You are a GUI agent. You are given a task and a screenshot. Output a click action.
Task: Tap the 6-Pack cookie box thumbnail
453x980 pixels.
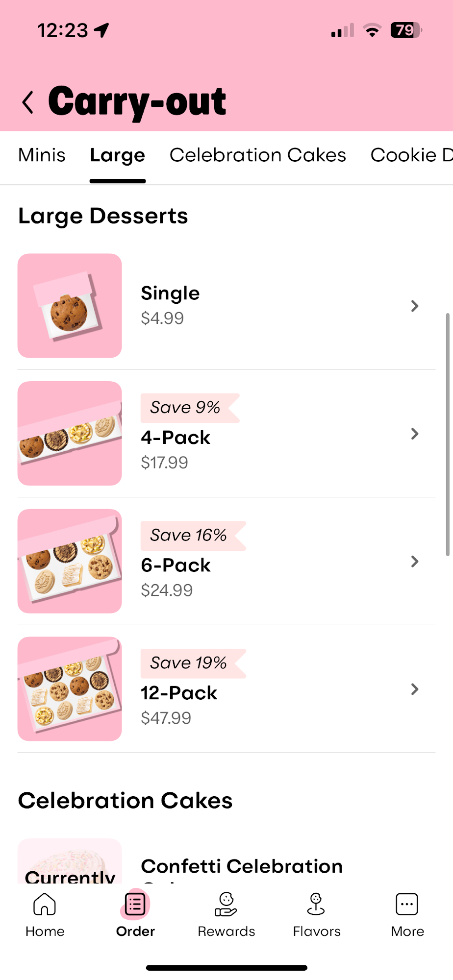click(70, 561)
